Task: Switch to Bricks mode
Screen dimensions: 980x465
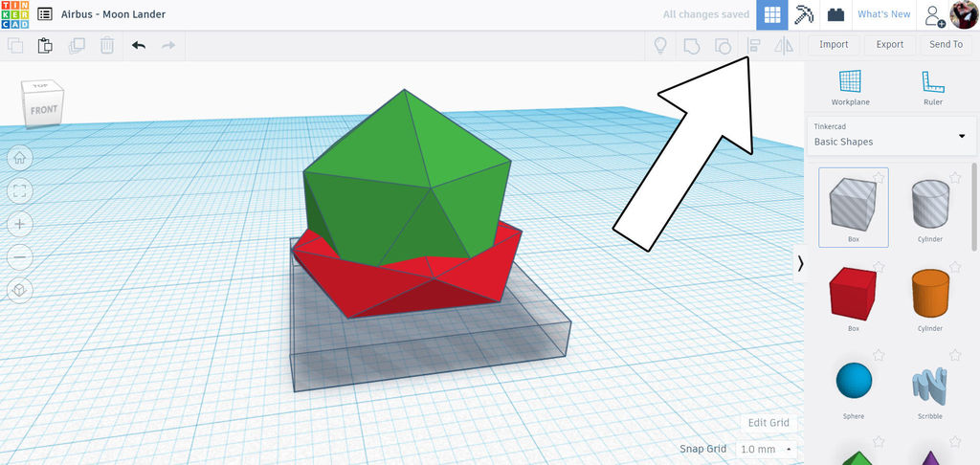Action: [835, 15]
